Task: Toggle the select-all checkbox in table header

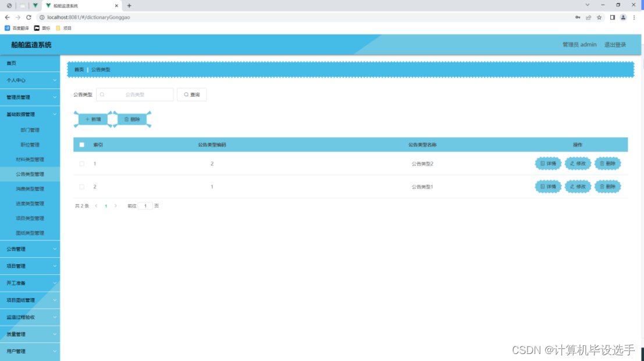Action: click(x=81, y=145)
